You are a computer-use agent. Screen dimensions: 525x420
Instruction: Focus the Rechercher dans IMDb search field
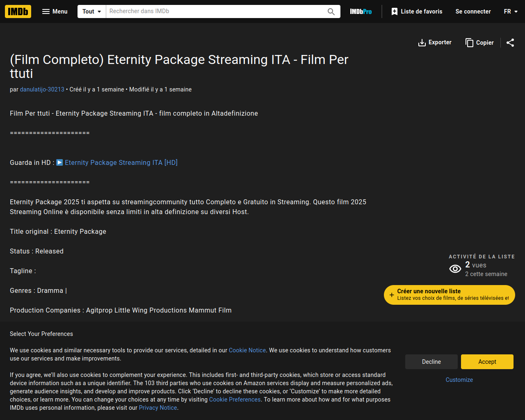pos(215,11)
